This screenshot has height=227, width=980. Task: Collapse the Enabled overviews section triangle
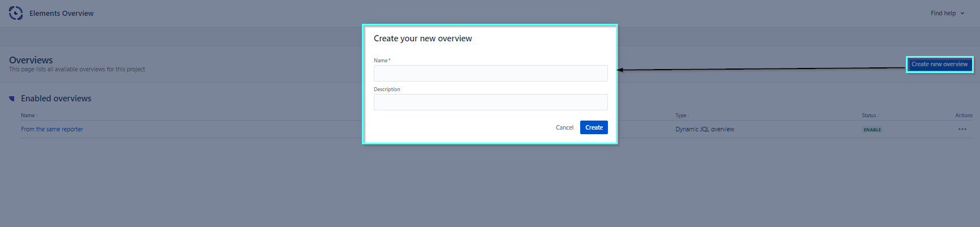click(x=12, y=98)
